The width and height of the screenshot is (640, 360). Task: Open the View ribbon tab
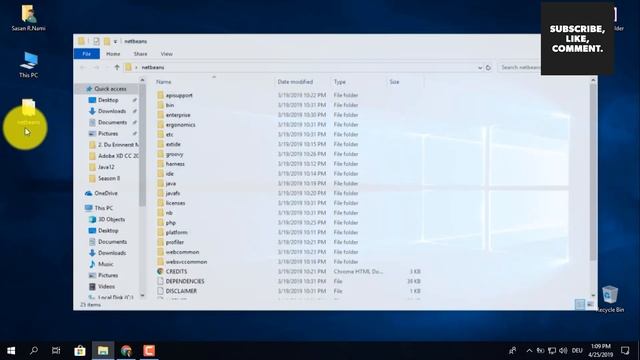click(x=167, y=54)
